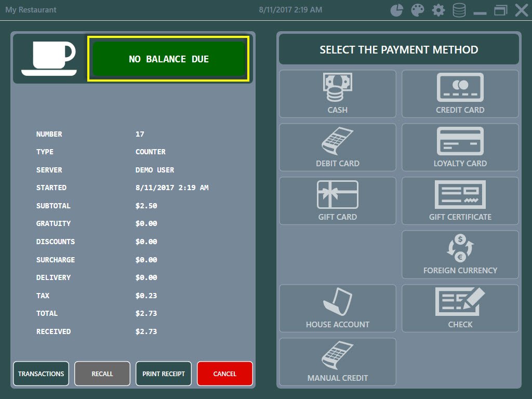Click the No Balance Due banner

pyautogui.click(x=168, y=59)
